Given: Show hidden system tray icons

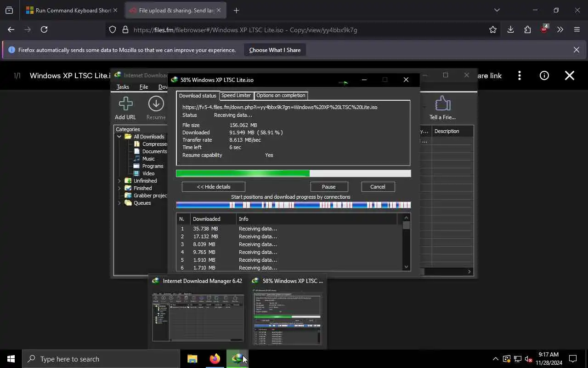Looking at the screenshot, I should (495, 359).
